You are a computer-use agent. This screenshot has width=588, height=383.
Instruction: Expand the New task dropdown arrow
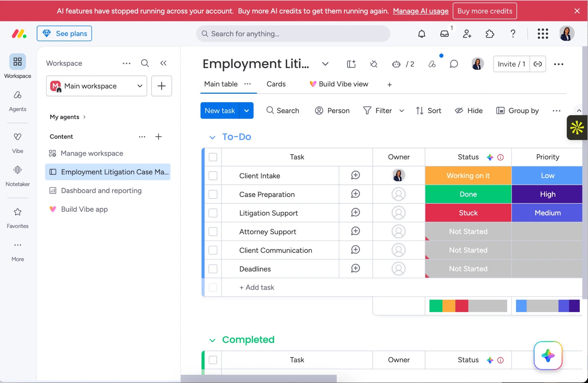coord(247,110)
